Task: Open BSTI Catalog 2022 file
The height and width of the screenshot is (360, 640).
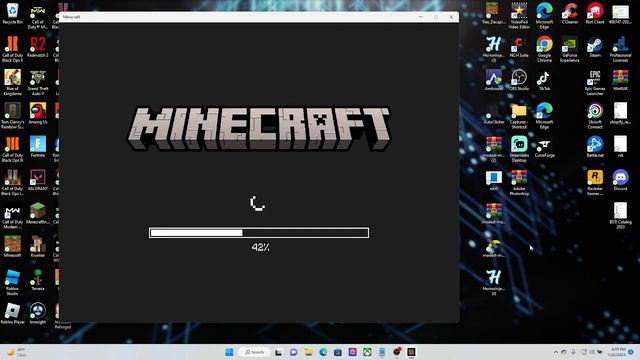Action: (620, 216)
